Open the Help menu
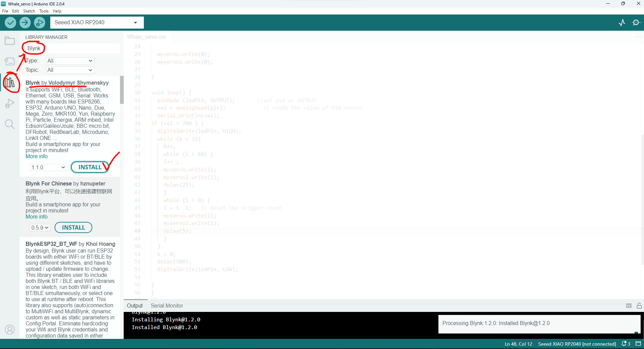 57,11
